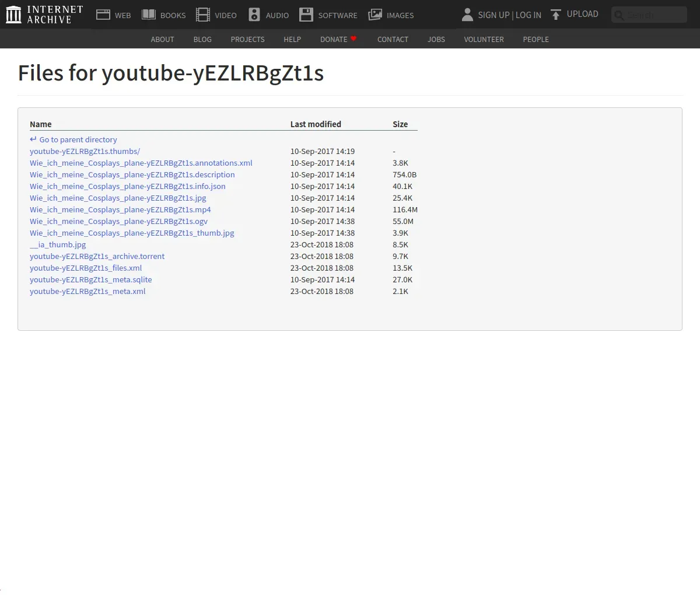Click the UPLOAD text link
The width and height of the screenshot is (700, 595).
pos(582,14)
